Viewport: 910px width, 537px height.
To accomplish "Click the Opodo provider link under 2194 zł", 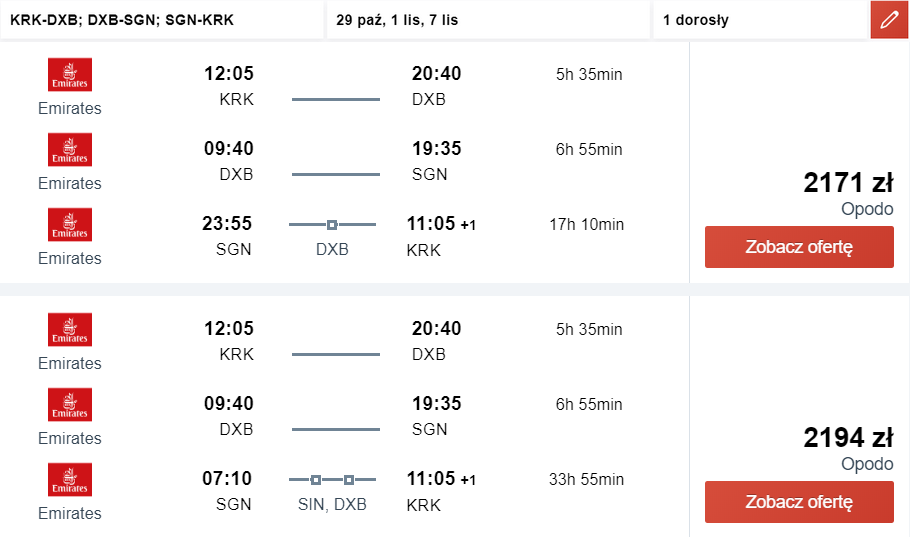I will tap(867, 464).
